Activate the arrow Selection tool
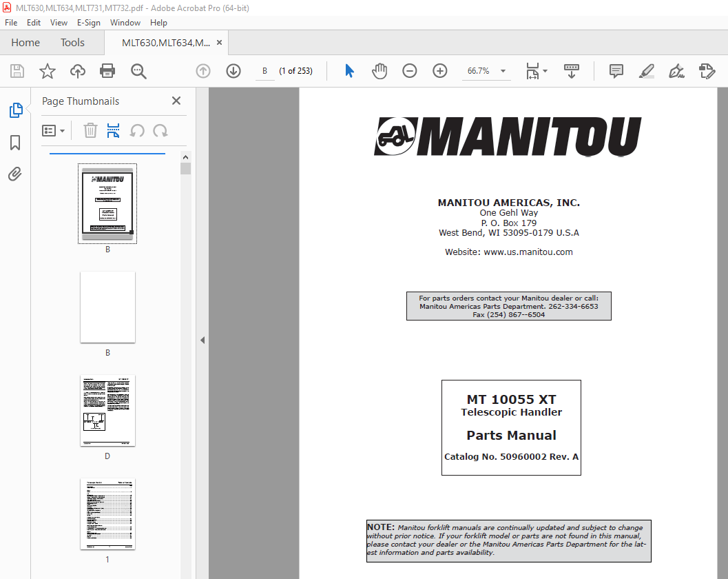The height and width of the screenshot is (579, 728). tap(349, 71)
